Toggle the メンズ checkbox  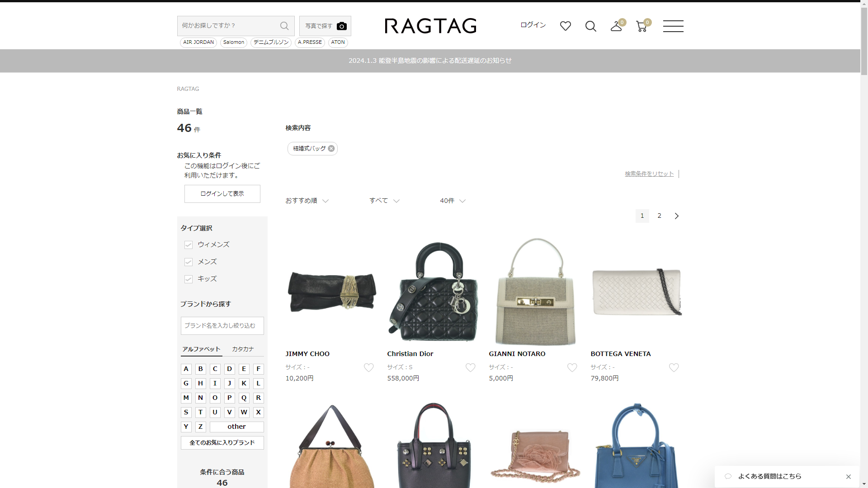pos(189,262)
